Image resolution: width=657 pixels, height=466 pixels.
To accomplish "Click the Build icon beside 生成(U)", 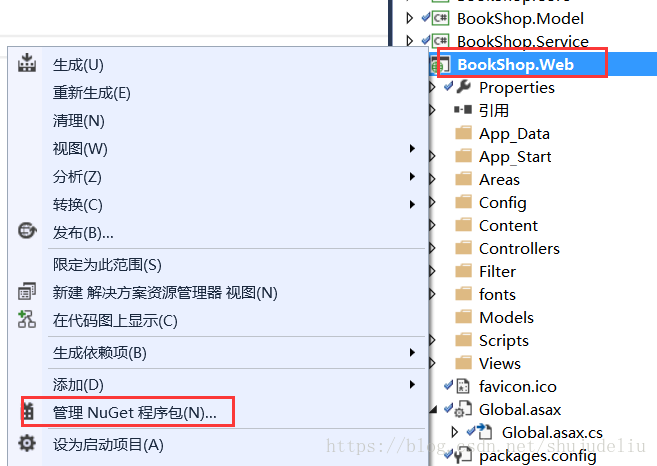I will pos(27,62).
